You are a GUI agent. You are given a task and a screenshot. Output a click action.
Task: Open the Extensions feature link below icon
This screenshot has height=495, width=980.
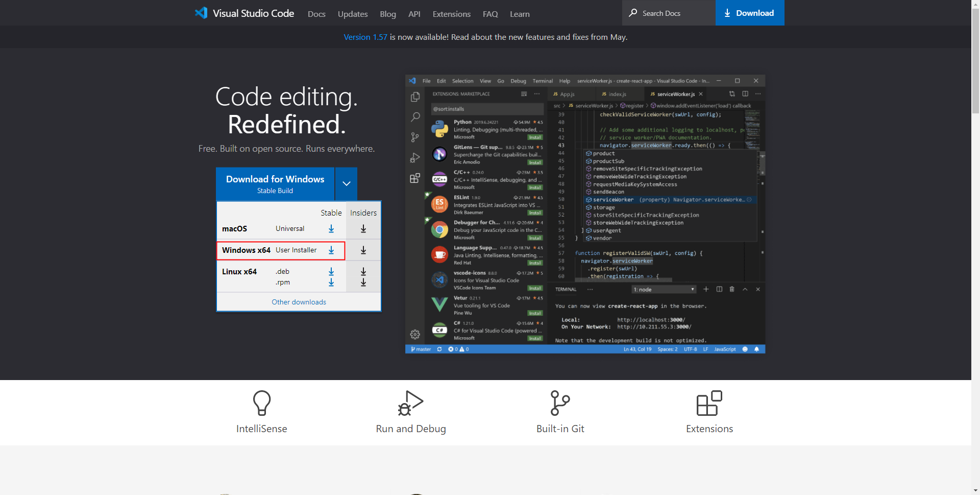(709, 429)
